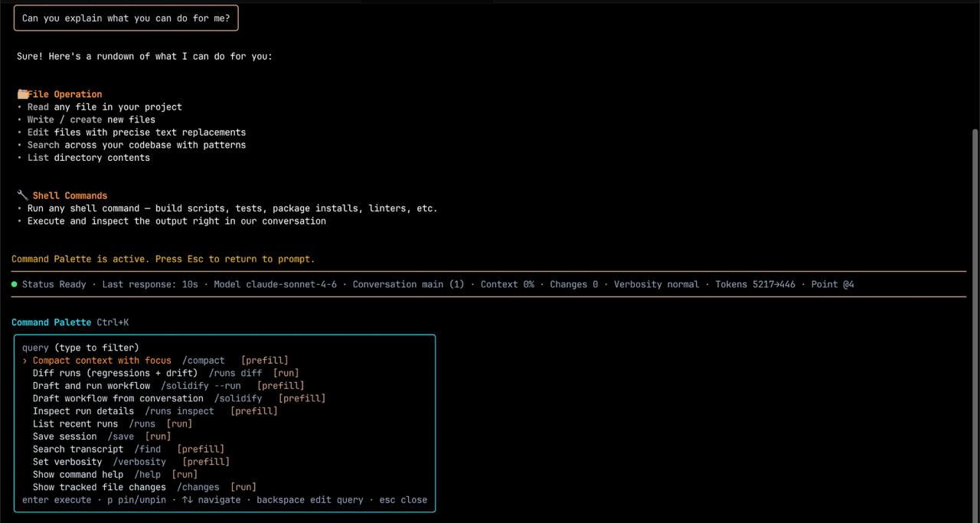Select the "Compact context with focus" command
The height and width of the screenshot is (523, 980).
(102, 360)
